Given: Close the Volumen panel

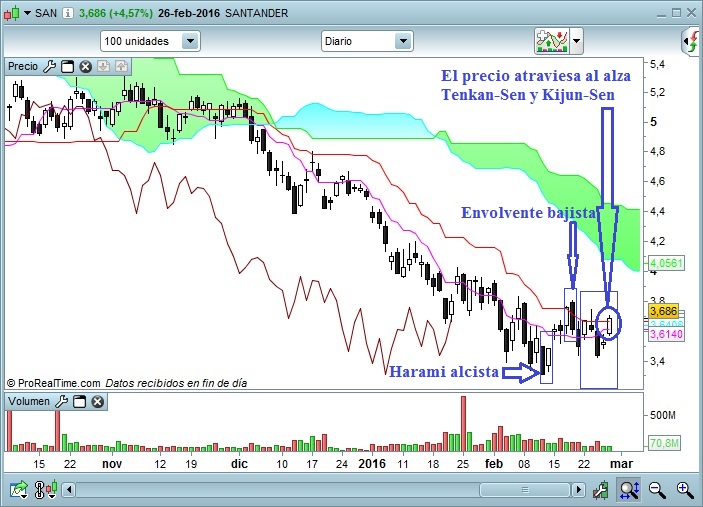Looking at the screenshot, I should [97, 401].
